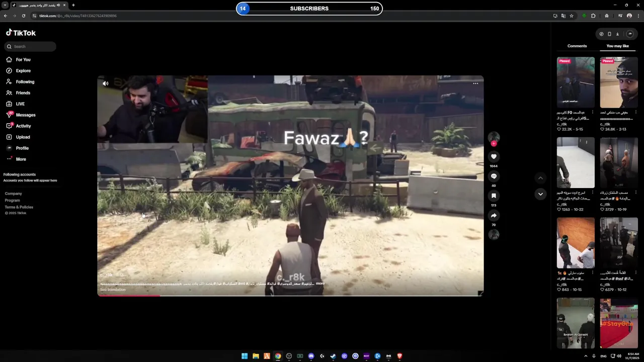Open the sound disc below share
This screenshot has width=644, height=362.
pos(494,234)
